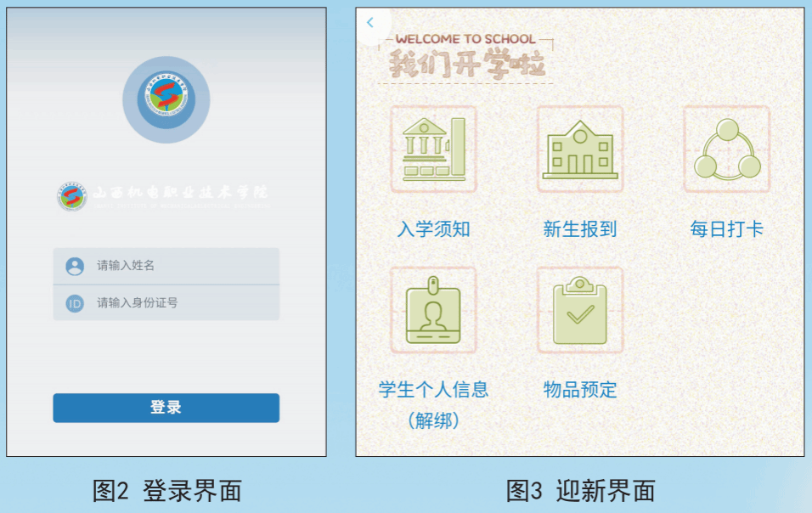Select the 入学须知 text label

433,228
